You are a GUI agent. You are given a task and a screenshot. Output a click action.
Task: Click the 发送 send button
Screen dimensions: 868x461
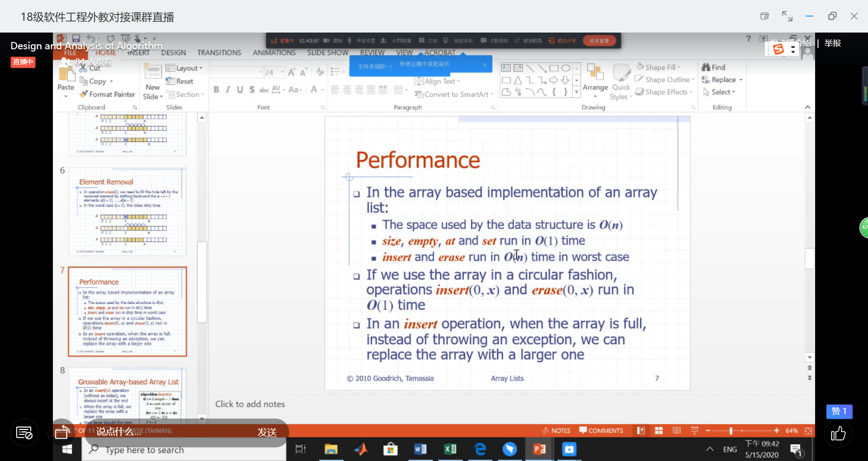point(267,433)
